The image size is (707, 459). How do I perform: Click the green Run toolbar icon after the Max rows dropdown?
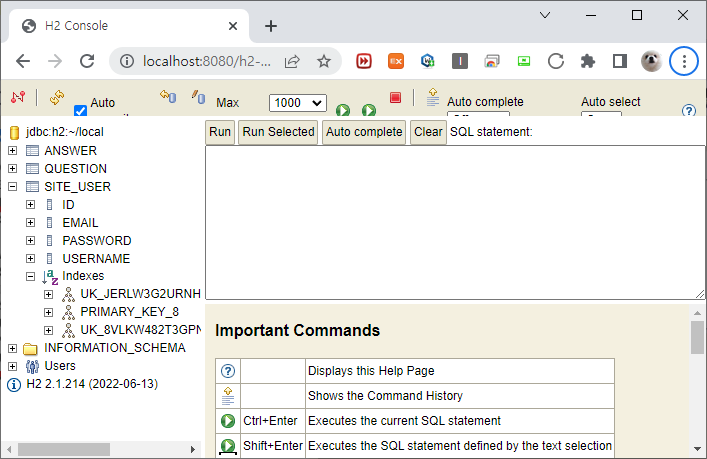[x=343, y=110]
